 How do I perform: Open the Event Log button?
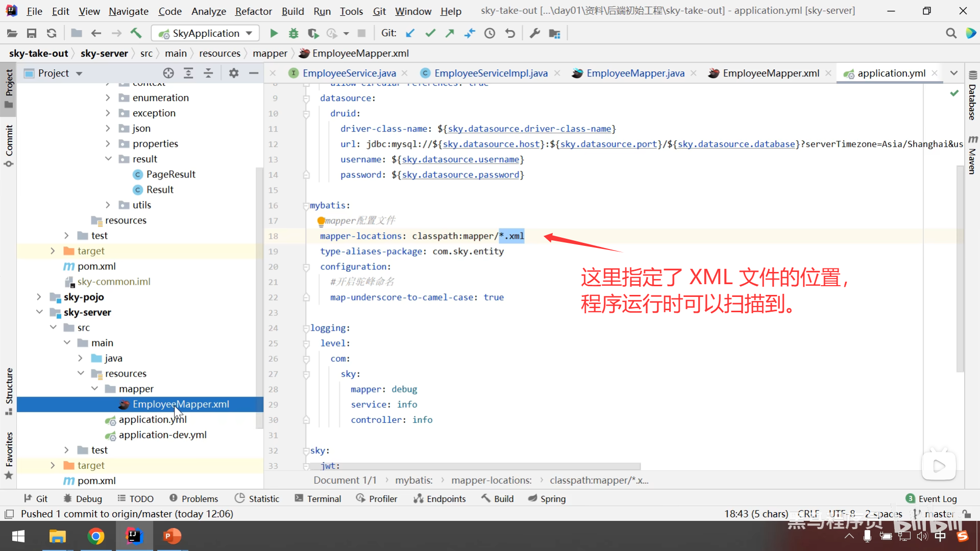(x=932, y=499)
